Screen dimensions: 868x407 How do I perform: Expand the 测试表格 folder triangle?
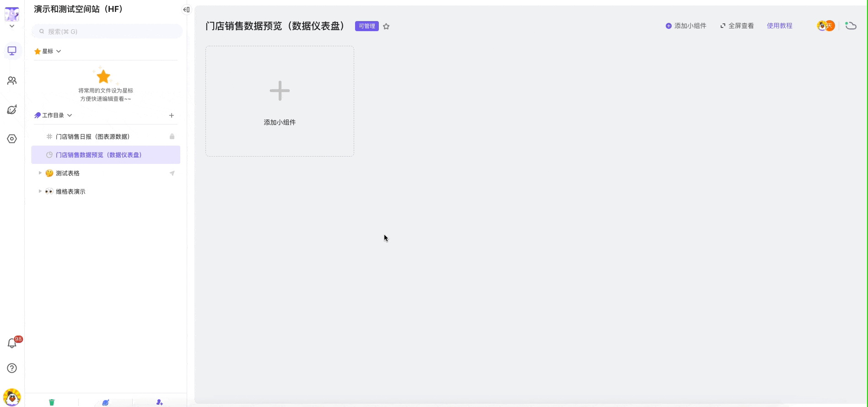[40, 173]
